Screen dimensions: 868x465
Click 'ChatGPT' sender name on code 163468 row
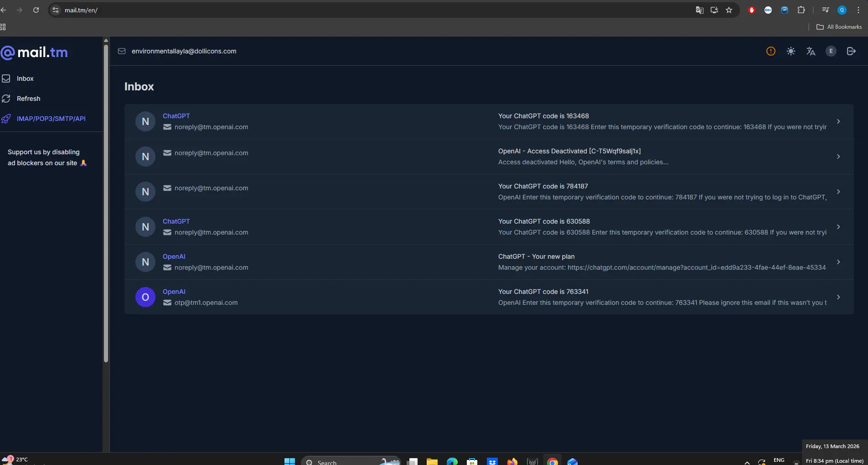tap(176, 116)
